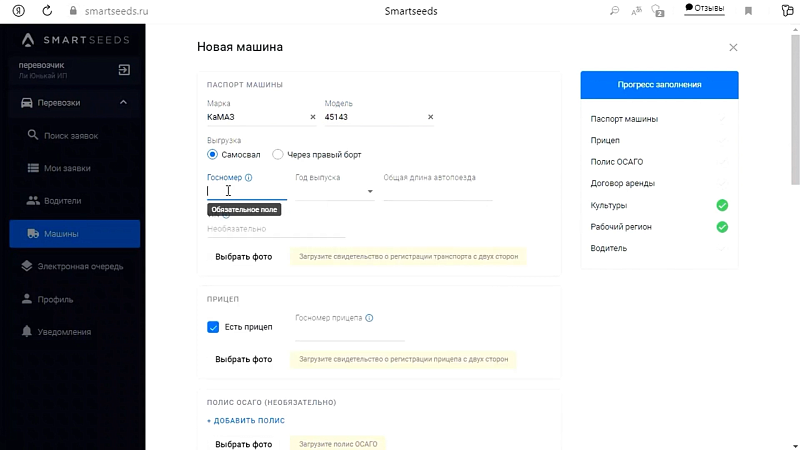
Task: Click the Госномер прицепа input field
Action: [350, 332]
